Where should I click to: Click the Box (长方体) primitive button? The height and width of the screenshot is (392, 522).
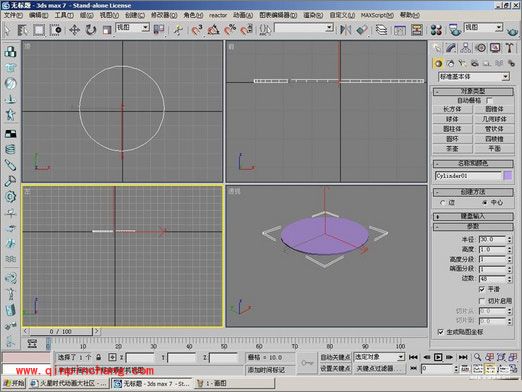coord(452,109)
